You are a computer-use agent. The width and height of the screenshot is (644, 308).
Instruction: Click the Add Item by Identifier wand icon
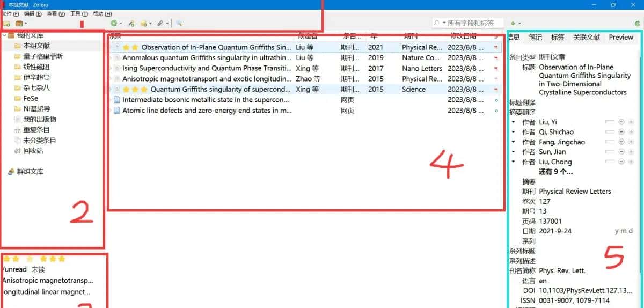coord(131,24)
